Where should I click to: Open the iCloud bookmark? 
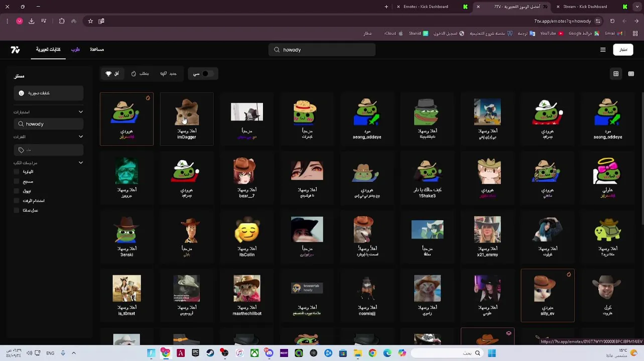point(393,34)
